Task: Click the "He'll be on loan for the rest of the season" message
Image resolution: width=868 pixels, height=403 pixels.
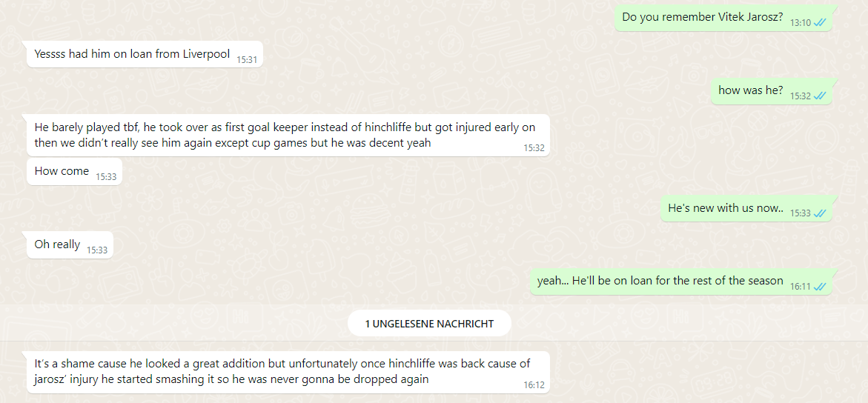Action: pyautogui.click(x=681, y=282)
